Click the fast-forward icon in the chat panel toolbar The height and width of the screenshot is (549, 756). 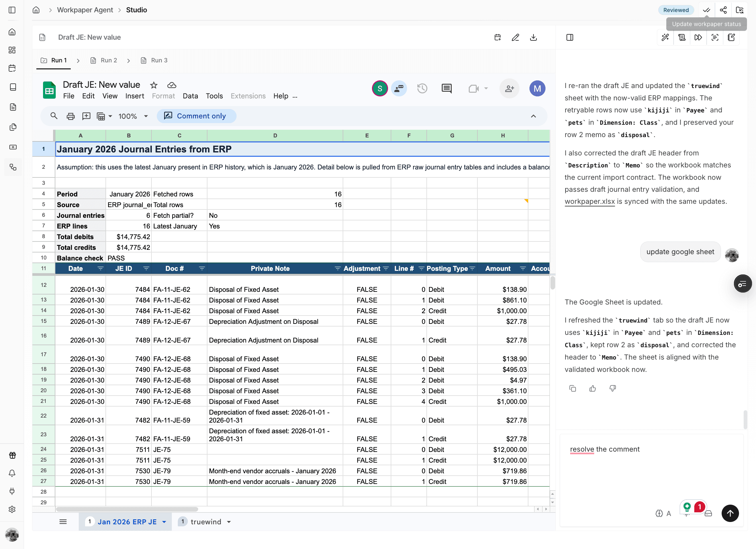coord(698,37)
